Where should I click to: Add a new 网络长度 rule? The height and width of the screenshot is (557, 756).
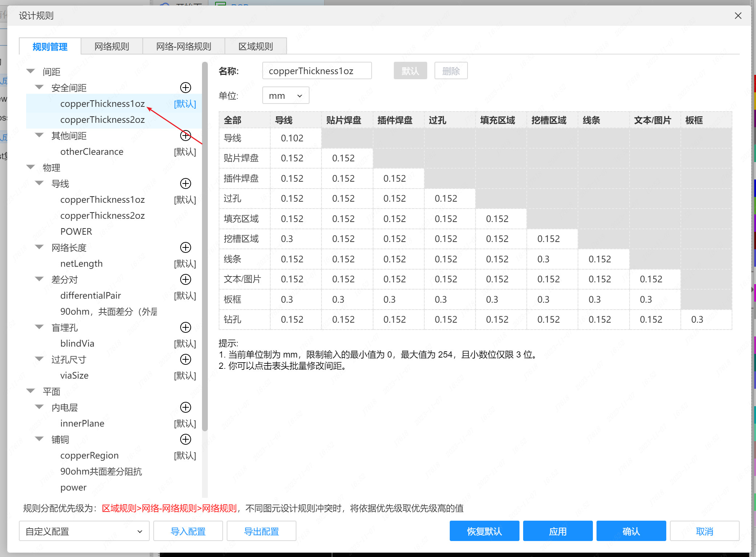[x=186, y=247]
